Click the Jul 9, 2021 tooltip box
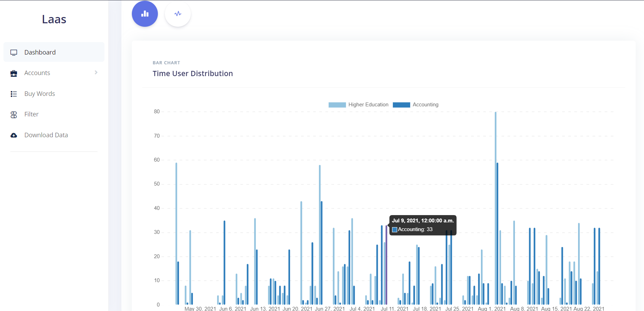The image size is (644, 311). [x=423, y=225]
